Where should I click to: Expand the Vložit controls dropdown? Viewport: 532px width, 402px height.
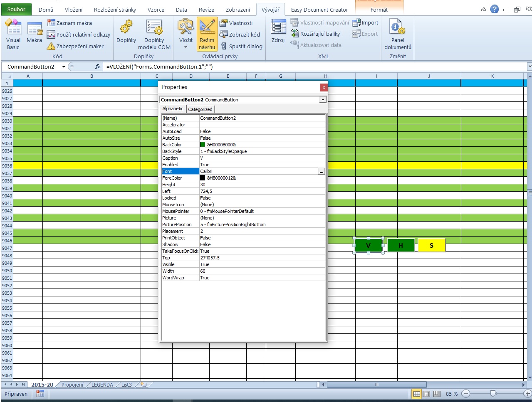click(x=186, y=47)
